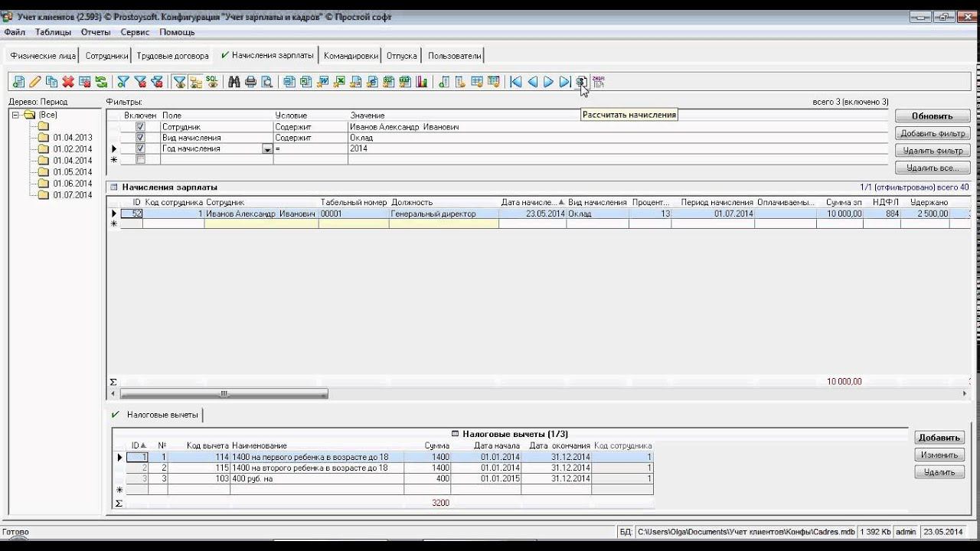
Task: Toggle the tree panel toolbar icon
Action: pos(196,82)
